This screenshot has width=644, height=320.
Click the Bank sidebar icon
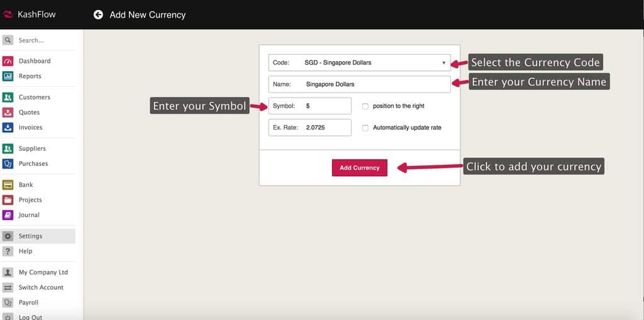[8, 185]
